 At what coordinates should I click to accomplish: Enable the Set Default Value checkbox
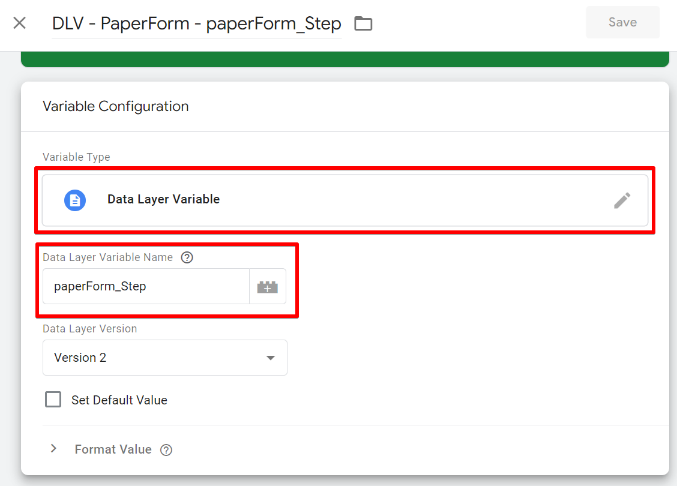pos(54,400)
